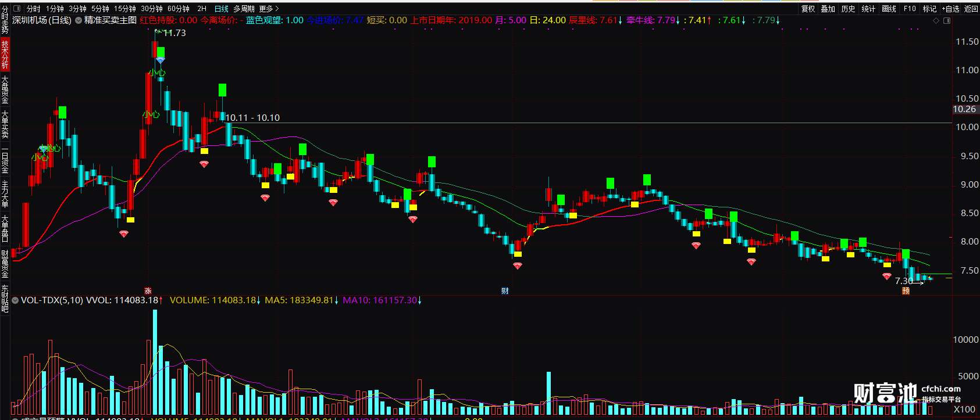Click the 标记 mark button

click(929, 9)
